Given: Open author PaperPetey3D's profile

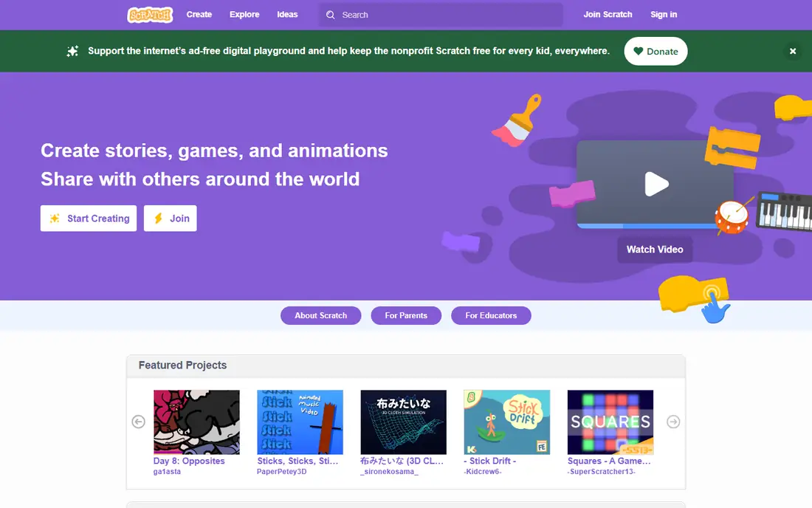Looking at the screenshot, I should 282,472.
